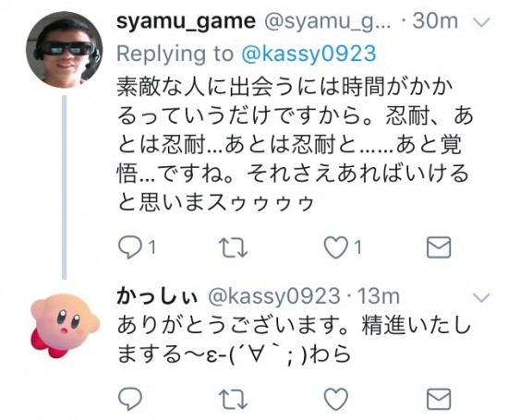View the Kirby profile avatar
508x420 pixels.
click(x=64, y=325)
